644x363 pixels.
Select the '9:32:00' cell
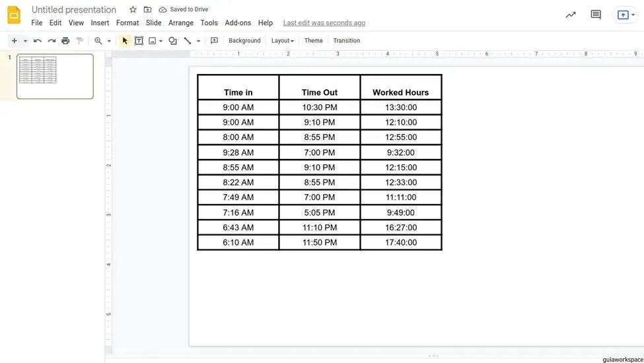[401, 152]
